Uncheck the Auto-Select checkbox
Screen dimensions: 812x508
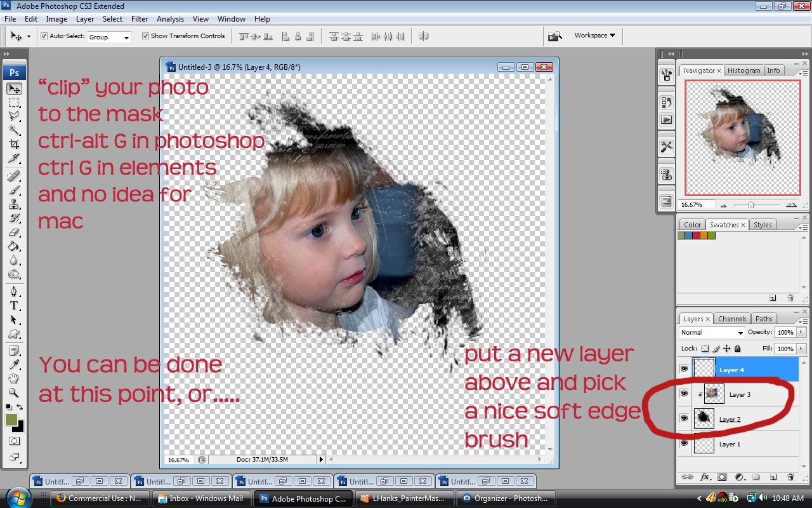click(x=44, y=36)
